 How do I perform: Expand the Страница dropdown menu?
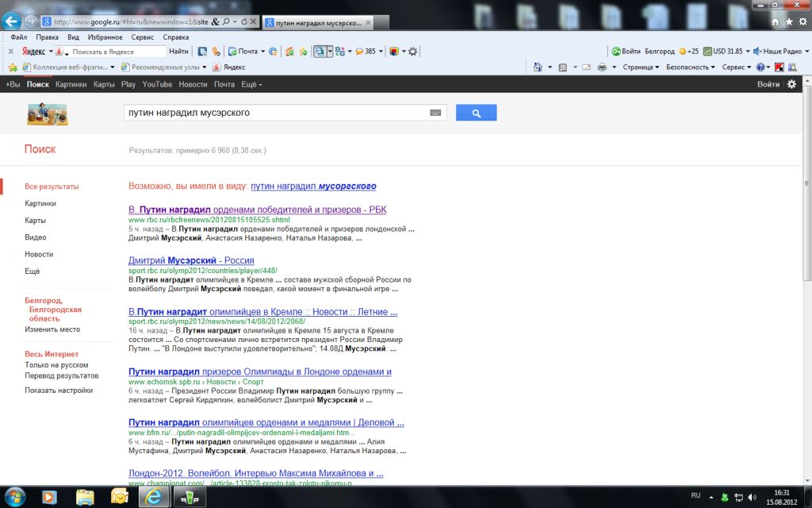pyautogui.click(x=642, y=67)
